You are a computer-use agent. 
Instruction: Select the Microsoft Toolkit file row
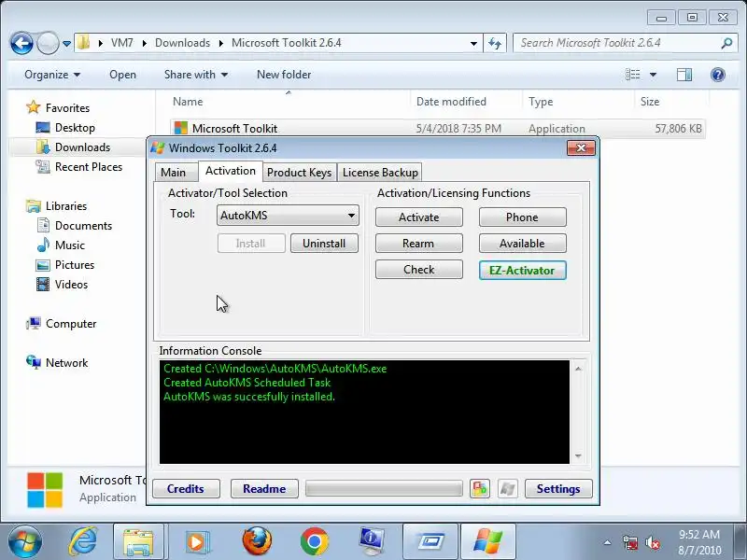pyautogui.click(x=437, y=128)
